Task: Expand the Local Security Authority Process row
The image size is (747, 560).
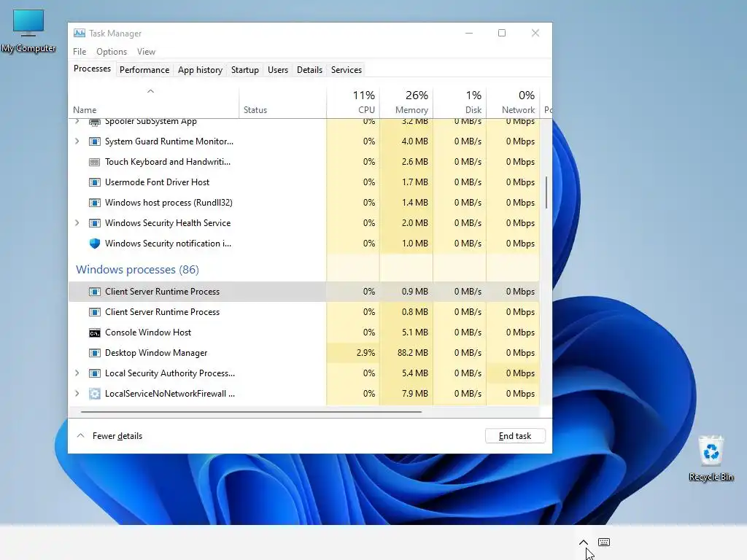Action: [77, 373]
